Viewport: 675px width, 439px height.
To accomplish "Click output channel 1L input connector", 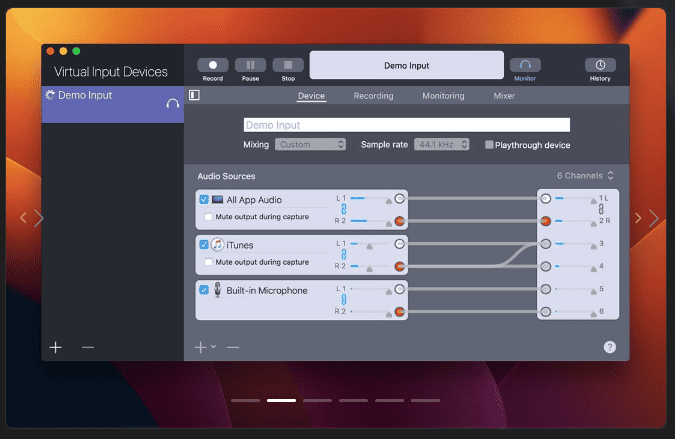I will pos(545,198).
